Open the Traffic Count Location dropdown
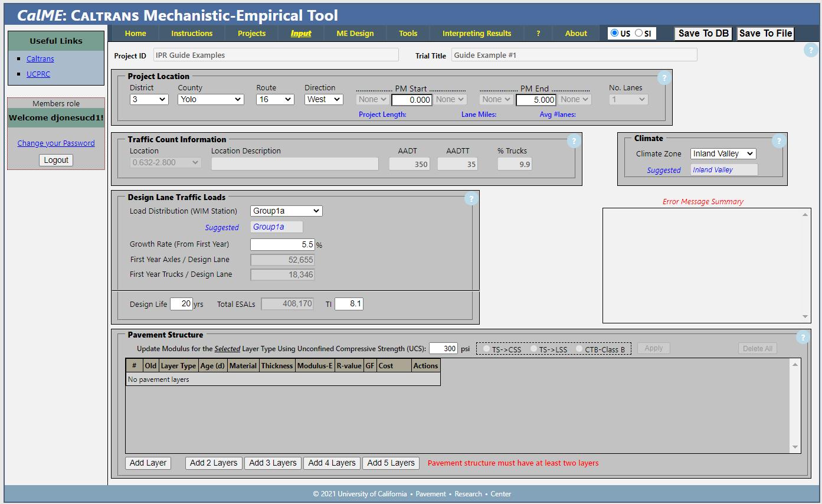822x504 pixels. (x=165, y=162)
